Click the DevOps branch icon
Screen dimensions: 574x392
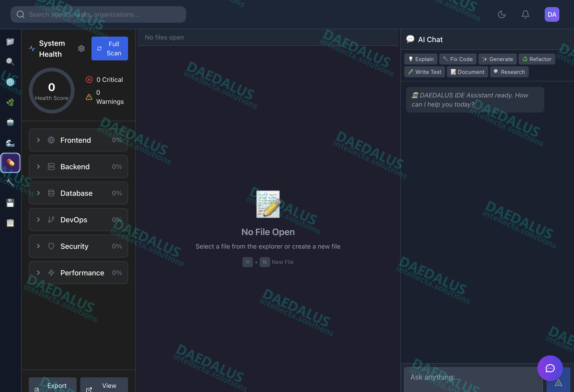tap(51, 220)
